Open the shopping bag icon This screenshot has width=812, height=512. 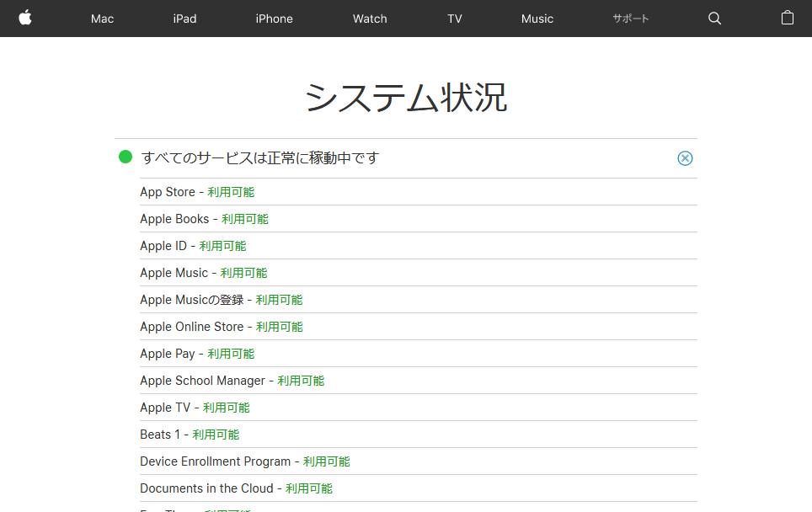(x=787, y=19)
